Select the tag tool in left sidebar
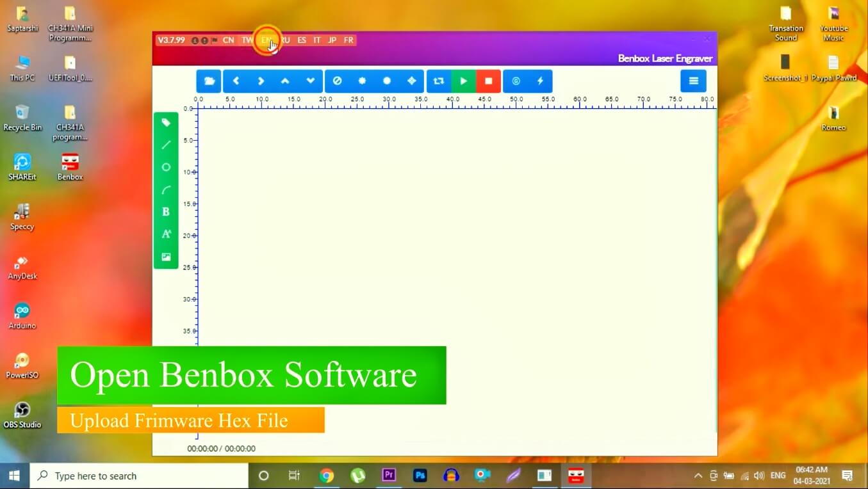The image size is (868, 489). (166, 122)
